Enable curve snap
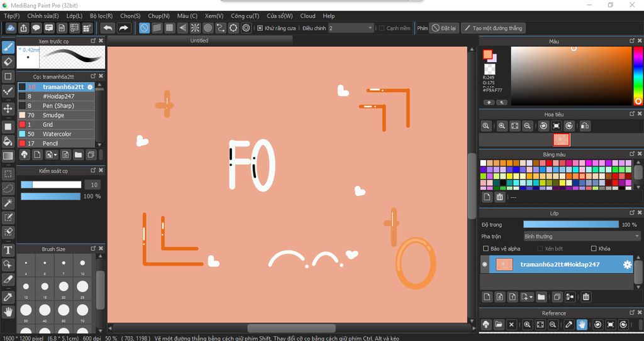 pyautogui.click(x=221, y=28)
